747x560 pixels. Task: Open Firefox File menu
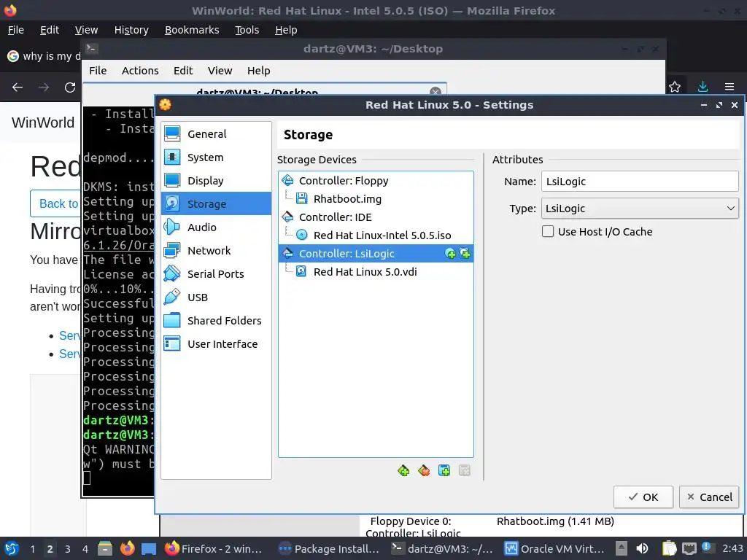16,30
